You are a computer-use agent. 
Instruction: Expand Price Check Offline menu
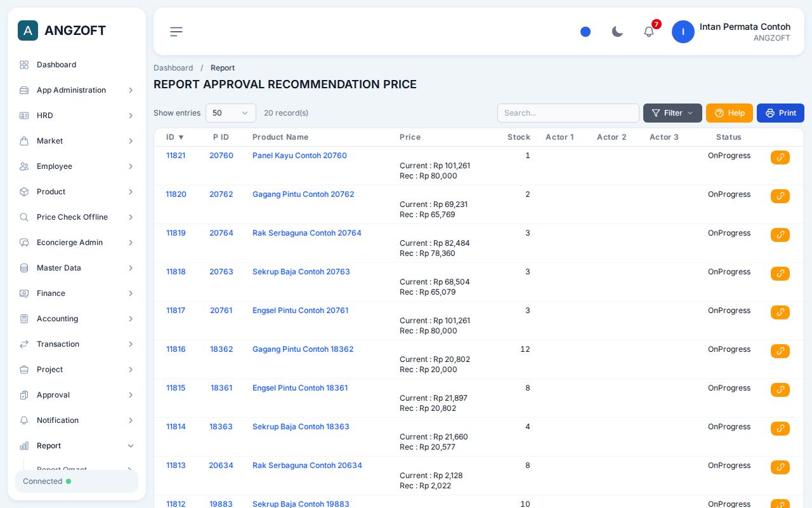click(77, 217)
